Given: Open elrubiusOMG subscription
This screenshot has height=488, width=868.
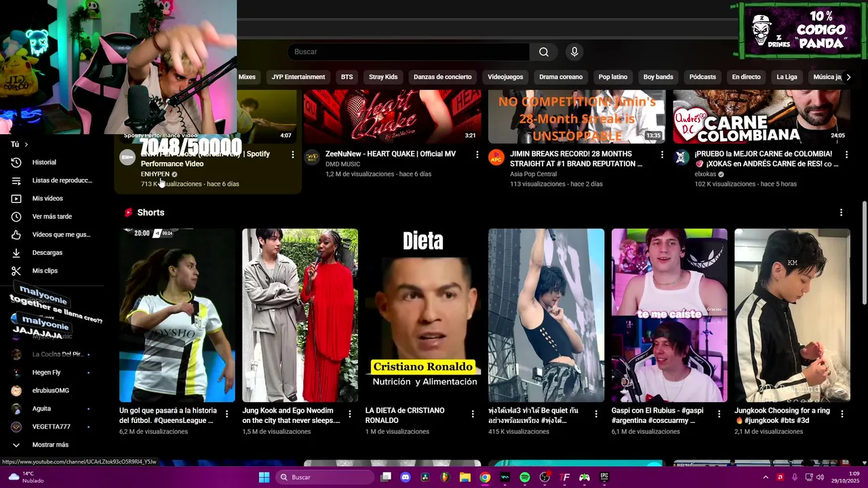Looking at the screenshot, I should 51,391.
